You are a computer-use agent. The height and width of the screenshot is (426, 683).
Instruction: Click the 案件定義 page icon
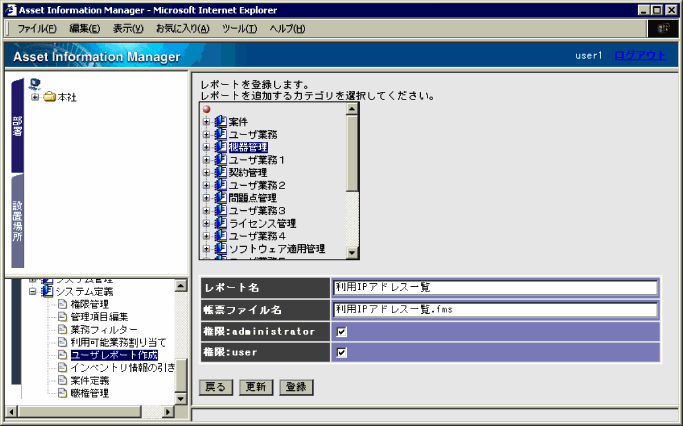click(x=63, y=380)
